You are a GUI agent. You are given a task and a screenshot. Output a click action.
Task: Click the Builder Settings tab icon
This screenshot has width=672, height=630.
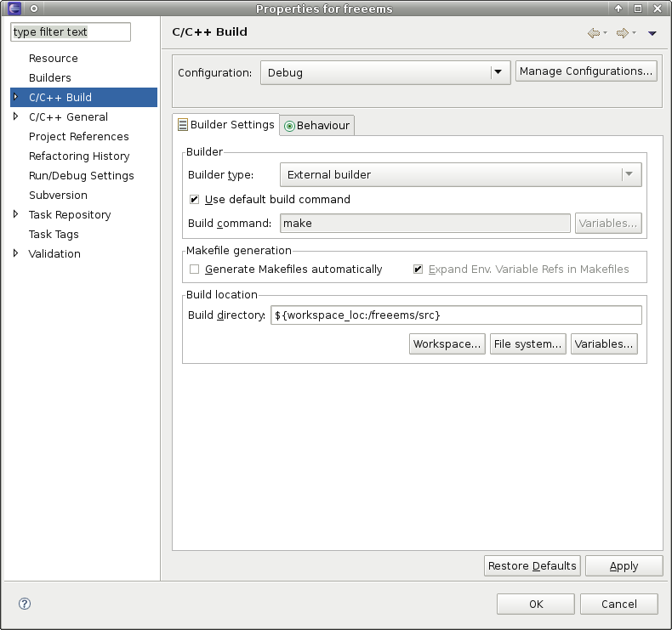pos(183,125)
